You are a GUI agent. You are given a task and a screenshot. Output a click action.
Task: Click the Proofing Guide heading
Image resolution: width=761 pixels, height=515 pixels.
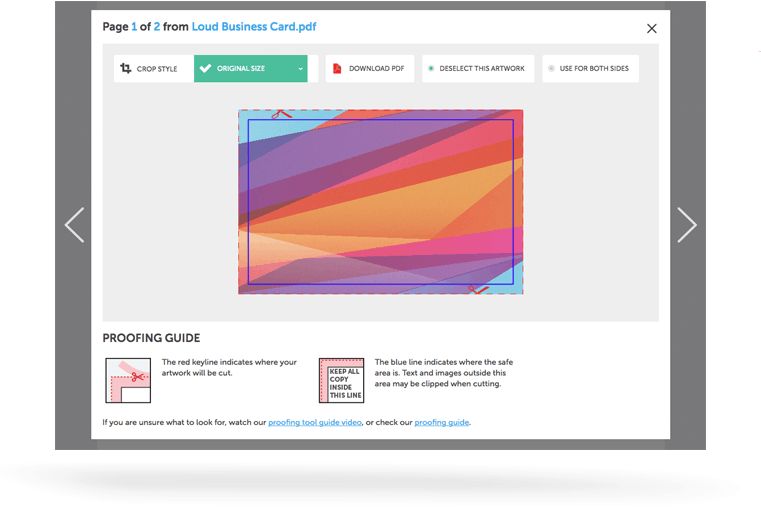pos(151,338)
